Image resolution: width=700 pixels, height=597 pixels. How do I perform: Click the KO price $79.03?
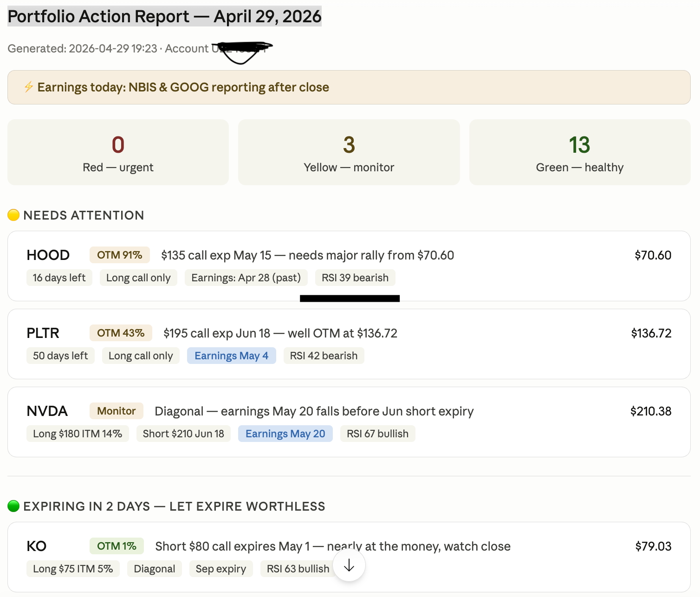tap(653, 546)
